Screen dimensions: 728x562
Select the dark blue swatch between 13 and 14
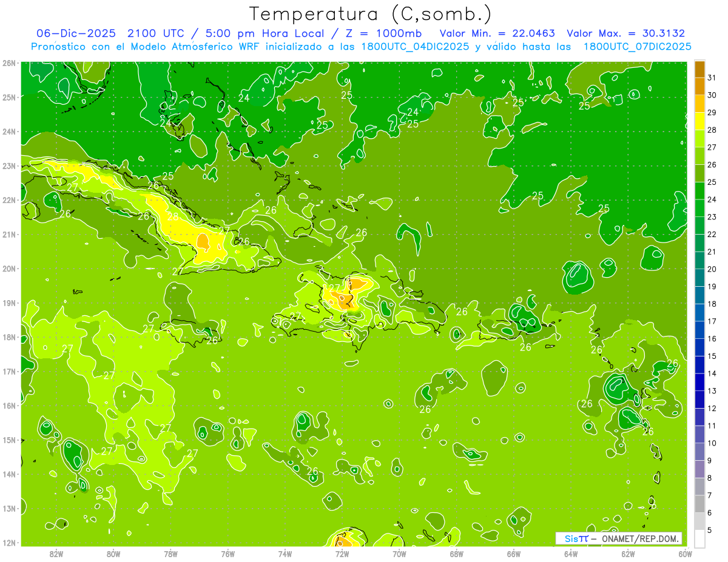(x=699, y=382)
